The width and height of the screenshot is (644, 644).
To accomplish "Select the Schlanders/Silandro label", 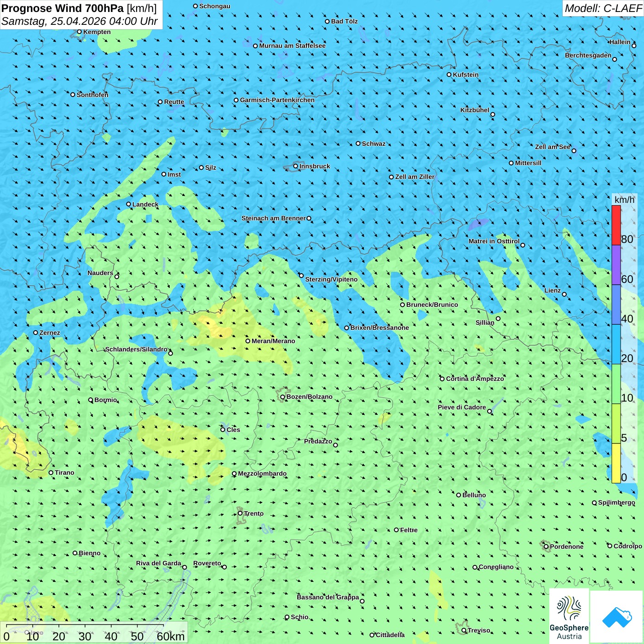I will 136,349.
